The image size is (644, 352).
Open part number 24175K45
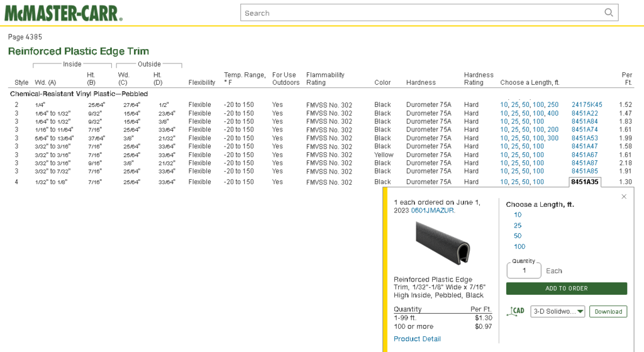coord(586,105)
